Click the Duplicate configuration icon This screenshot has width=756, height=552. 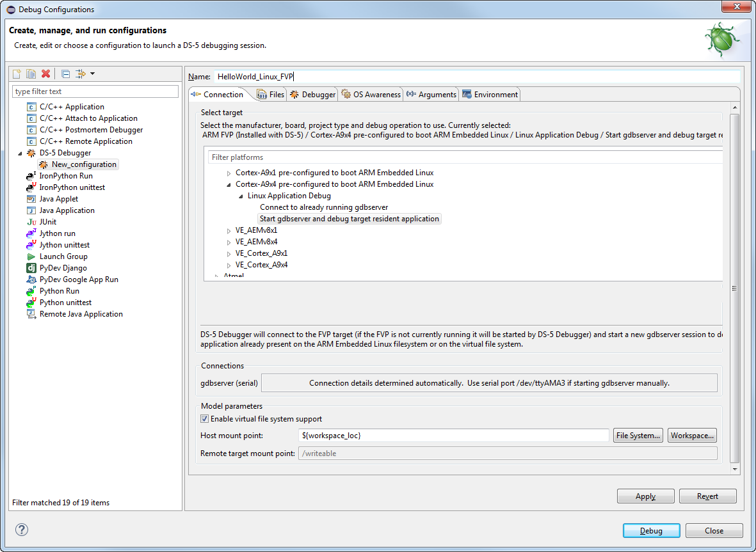pos(31,74)
